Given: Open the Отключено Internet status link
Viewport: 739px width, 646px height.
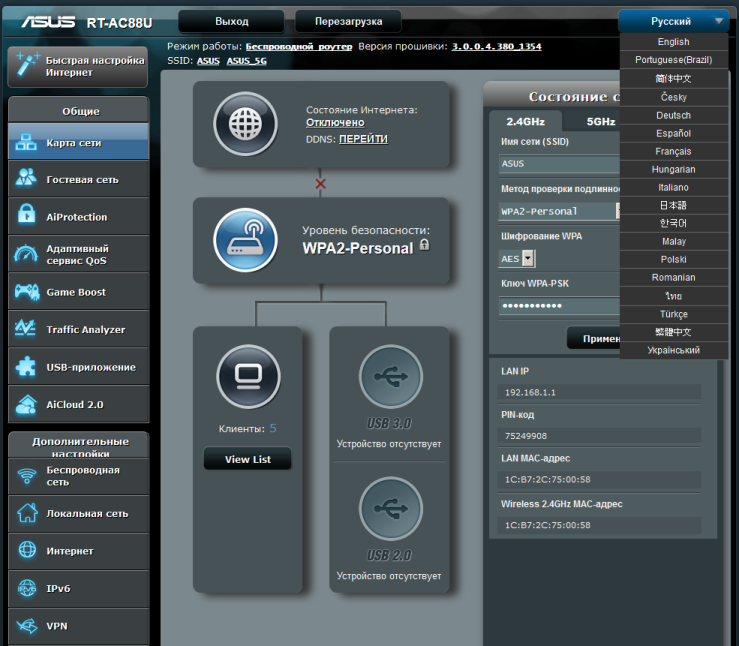Looking at the screenshot, I should click(335, 123).
